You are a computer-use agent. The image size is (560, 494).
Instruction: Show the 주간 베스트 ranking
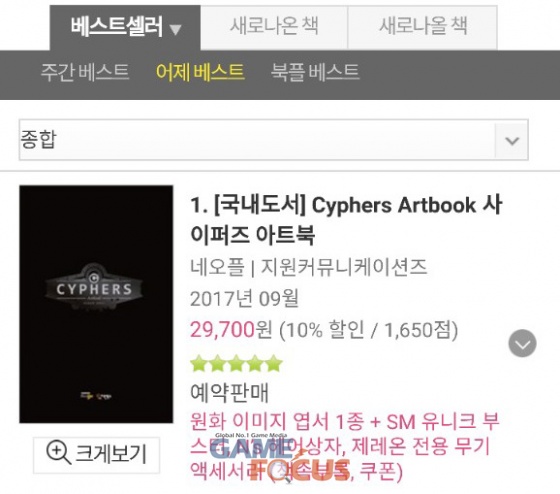tap(85, 72)
